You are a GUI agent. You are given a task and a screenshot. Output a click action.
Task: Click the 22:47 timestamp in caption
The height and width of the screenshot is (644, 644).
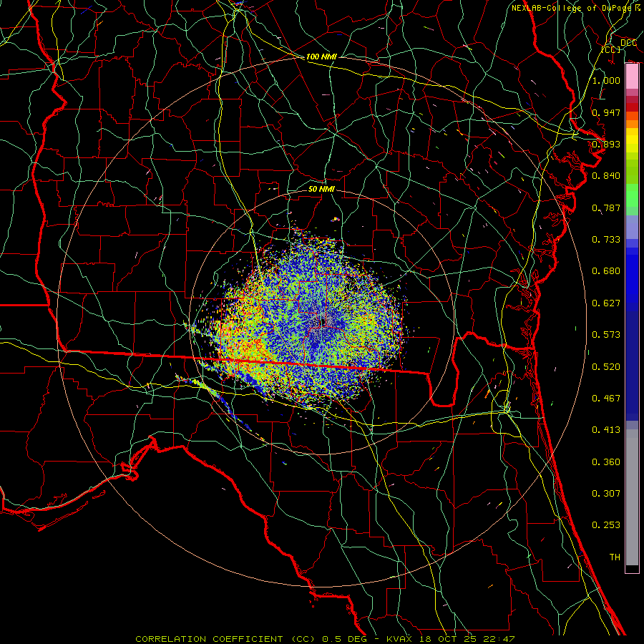click(499, 639)
